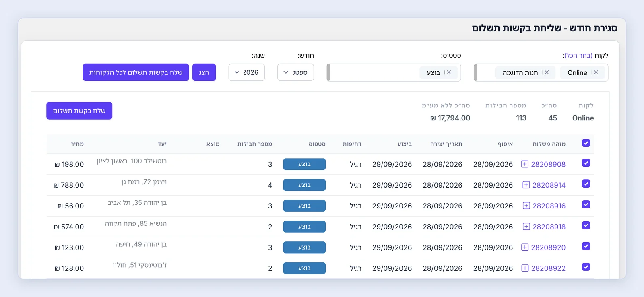Remove the חנות הדוגמה customer tag
The width and height of the screenshot is (644, 297).
click(546, 72)
